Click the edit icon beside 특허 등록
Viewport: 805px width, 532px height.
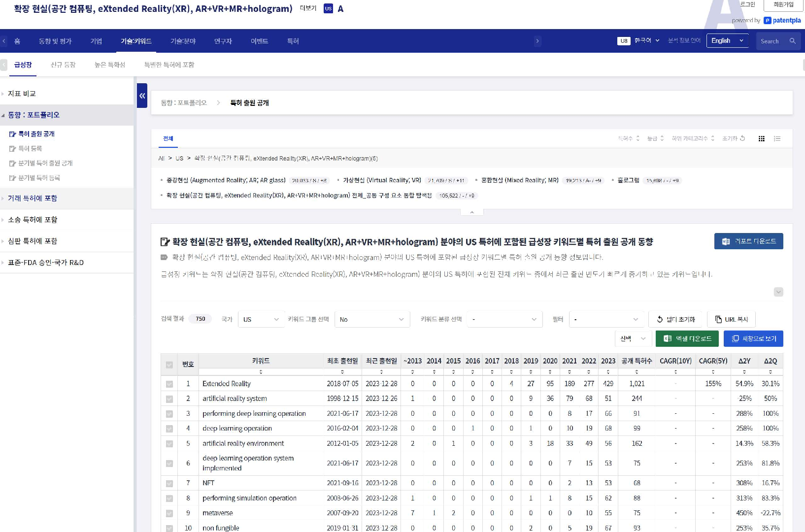click(x=12, y=149)
